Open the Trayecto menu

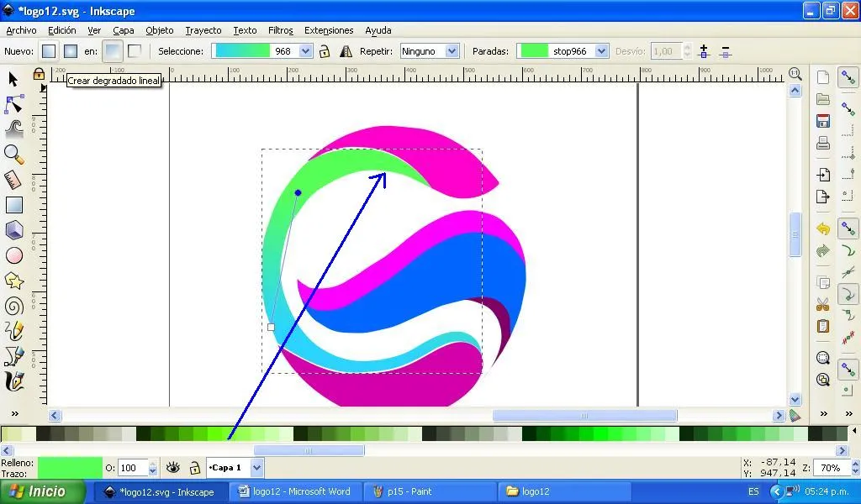203,30
